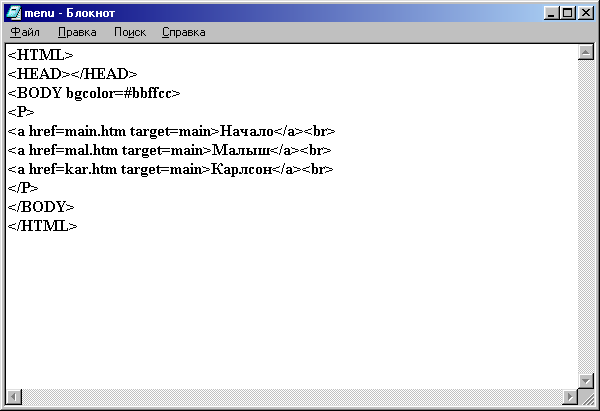Click the window resize grip corner
The image size is (600, 411).
[586, 397]
